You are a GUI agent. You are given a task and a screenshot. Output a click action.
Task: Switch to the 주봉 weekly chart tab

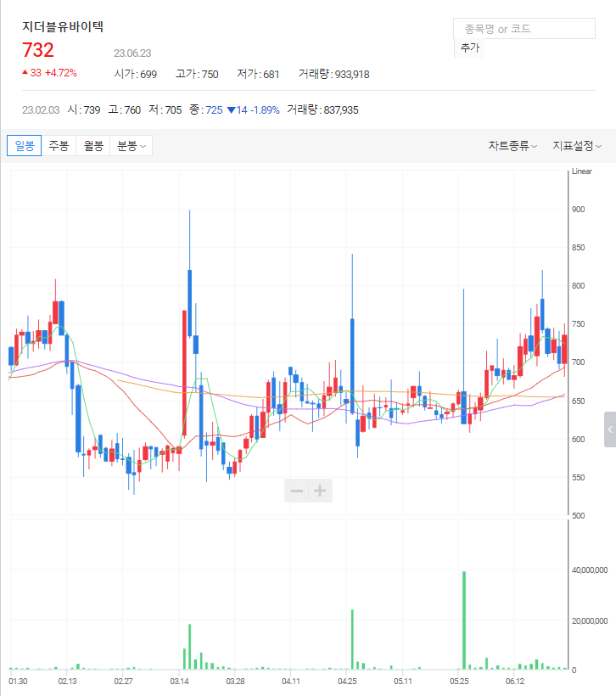pyautogui.click(x=59, y=146)
